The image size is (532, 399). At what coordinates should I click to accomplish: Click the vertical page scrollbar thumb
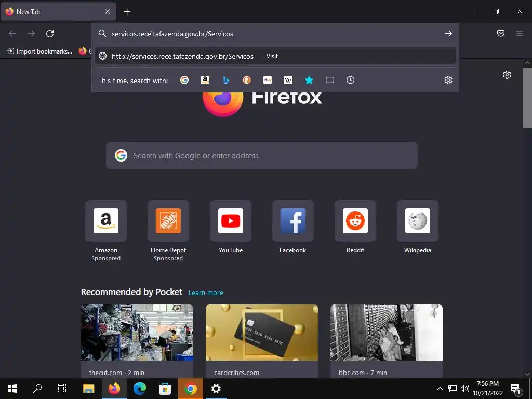point(527,98)
